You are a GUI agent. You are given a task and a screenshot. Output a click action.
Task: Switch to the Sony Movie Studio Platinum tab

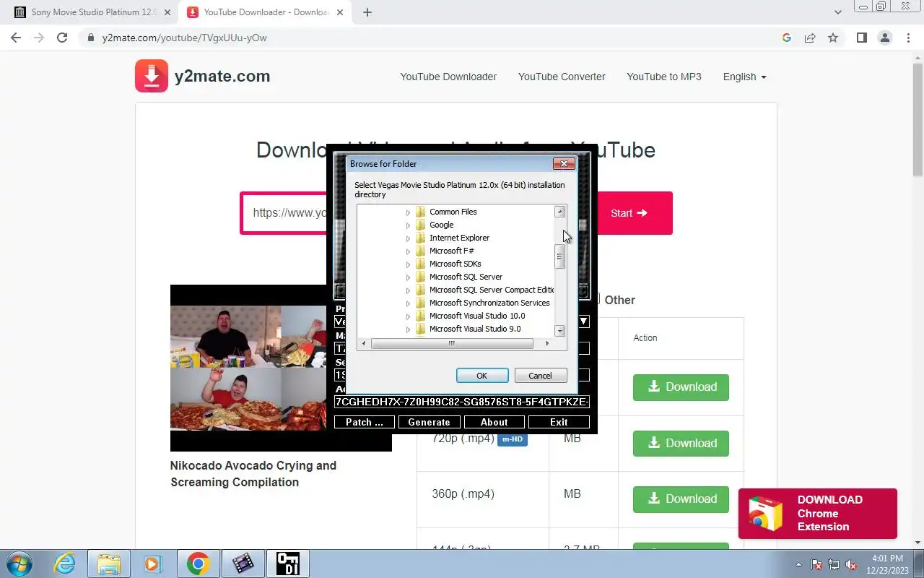click(x=92, y=12)
